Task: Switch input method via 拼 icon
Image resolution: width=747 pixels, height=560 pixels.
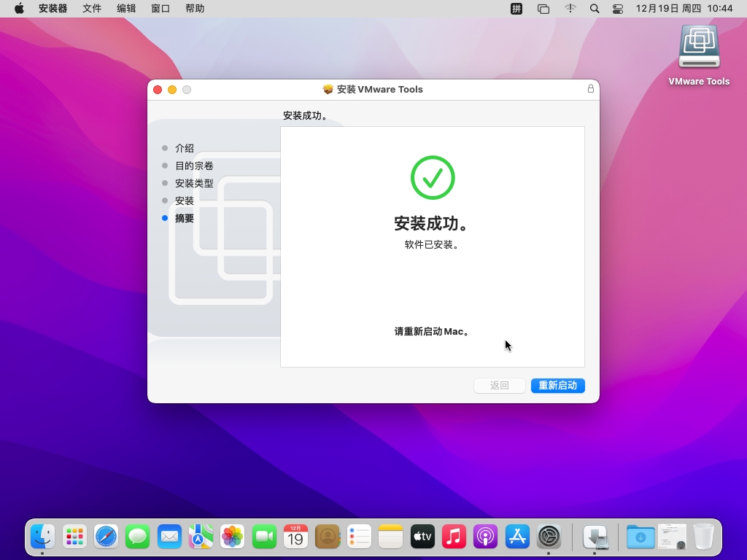Action: click(x=516, y=9)
